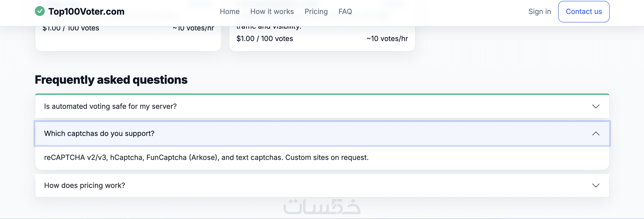Expand the chevron for automated voting safety
This screenshot has width=644, height=219.
click(x=596, y=106)
